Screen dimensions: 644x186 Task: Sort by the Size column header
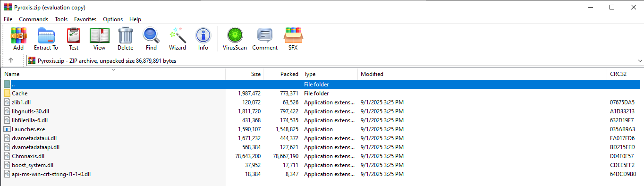[x=245, y=74]
